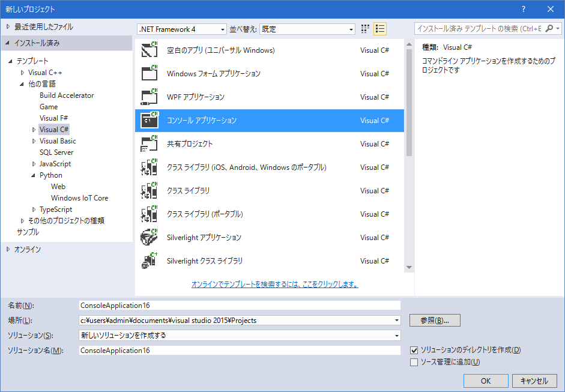The height and width of the screenshot is (392, 565).
Task: Open the sort order dropdown
Action: tap(307, 29)
